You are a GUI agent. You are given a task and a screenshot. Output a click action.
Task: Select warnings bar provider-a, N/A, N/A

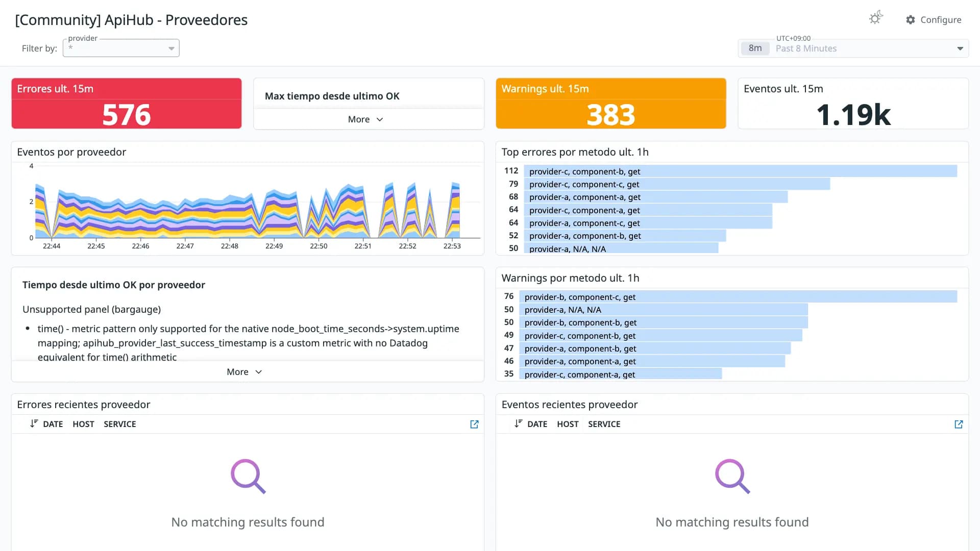click(664, 310)
